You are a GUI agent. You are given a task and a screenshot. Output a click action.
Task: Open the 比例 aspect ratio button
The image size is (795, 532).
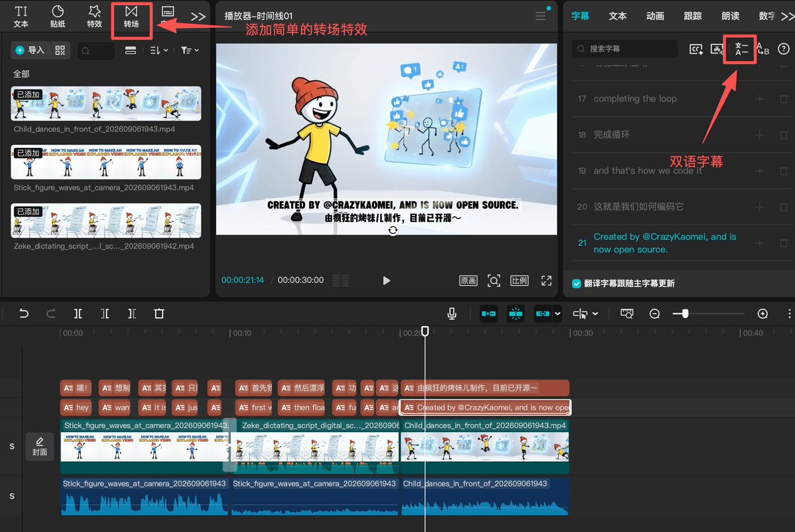point(519,281)
